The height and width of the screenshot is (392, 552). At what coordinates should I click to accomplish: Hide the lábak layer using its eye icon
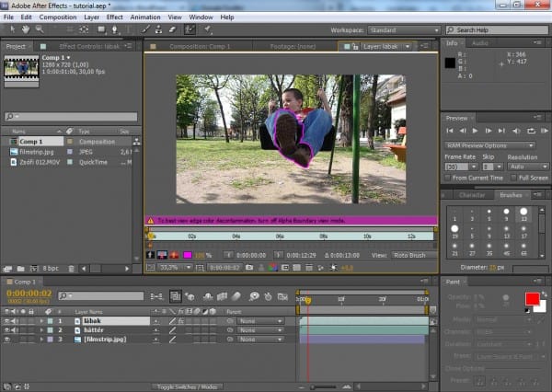[7, 320]
